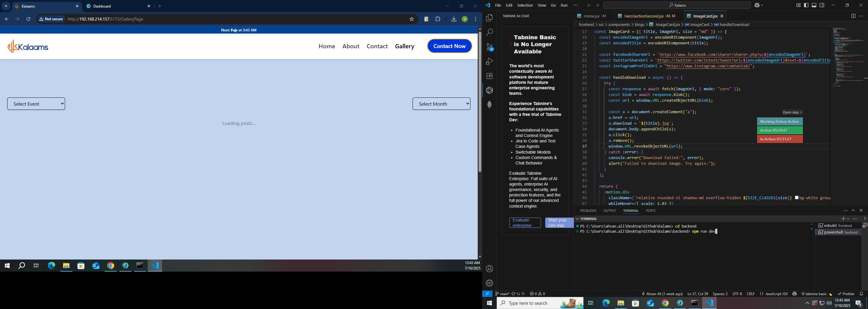Go forward in VS Code navigation history
Viewport: 868px width, 309px height.
597,5
